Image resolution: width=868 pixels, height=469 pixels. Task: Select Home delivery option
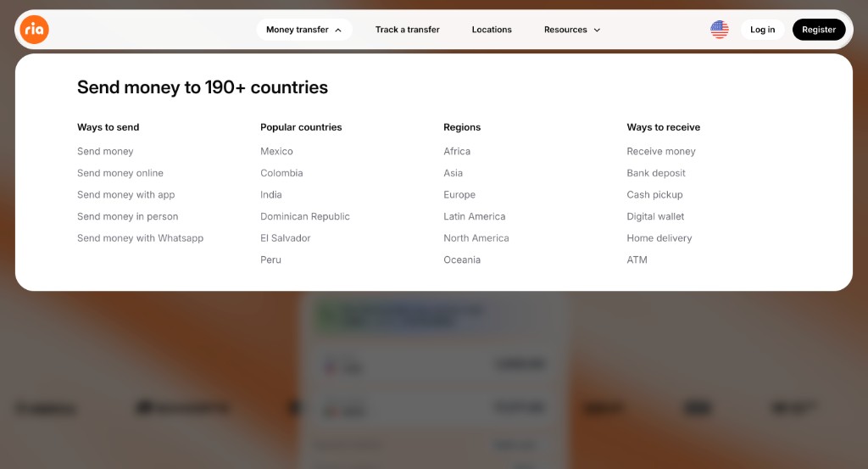click(659, 238)
